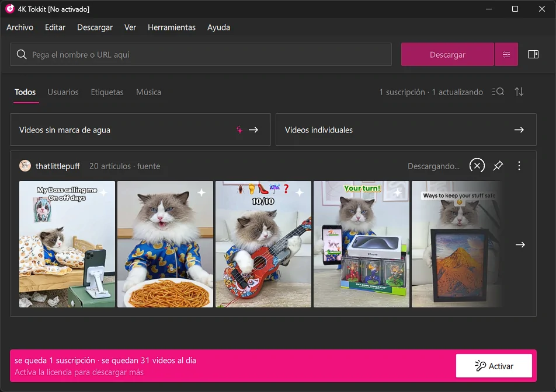Click the magnifier icon in search bar
556x392 pixels.
pos(22,54)
